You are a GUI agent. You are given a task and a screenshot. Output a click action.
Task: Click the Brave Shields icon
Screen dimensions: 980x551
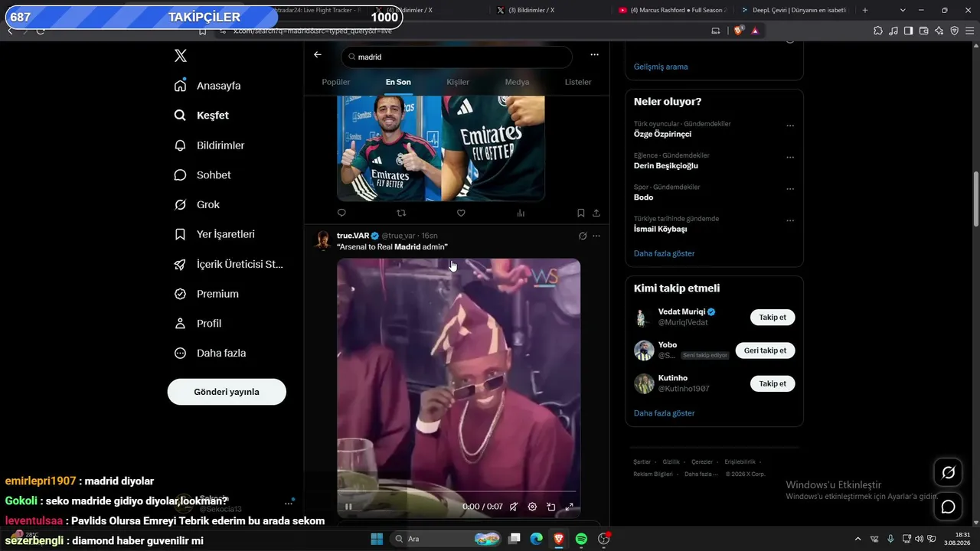pos(739,31)
